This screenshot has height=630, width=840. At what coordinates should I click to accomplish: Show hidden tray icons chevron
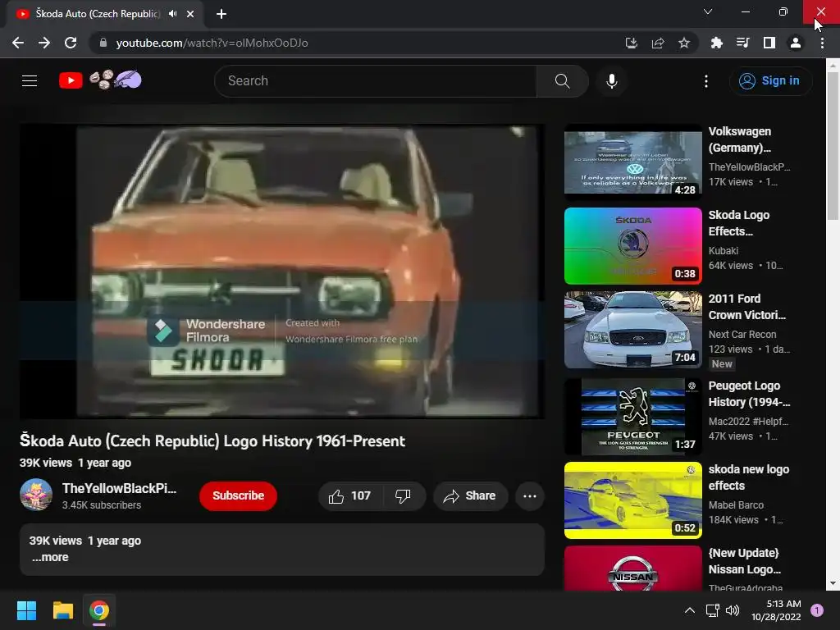pos(689,610)
